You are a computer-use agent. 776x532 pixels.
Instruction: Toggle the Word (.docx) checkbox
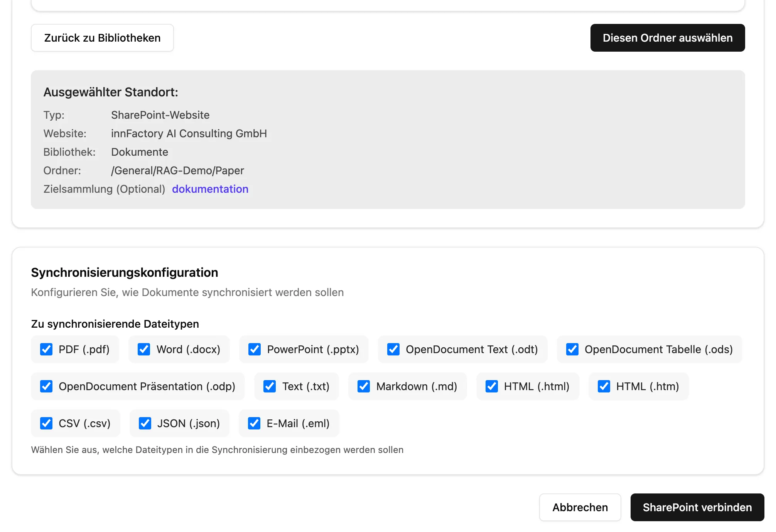coord(144,349)
